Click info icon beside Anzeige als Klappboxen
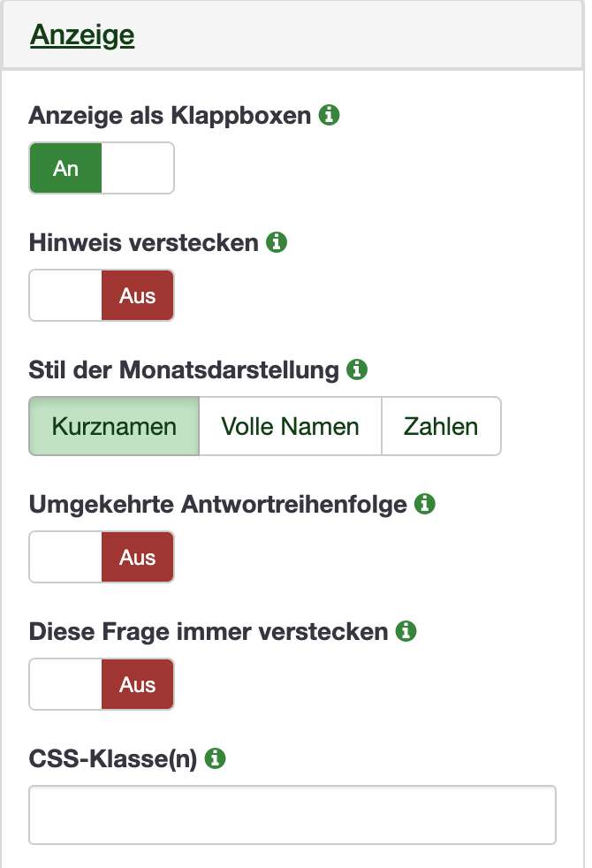Image resolution: width=592 pixels, height=868 pixels. tap(330, 115)
